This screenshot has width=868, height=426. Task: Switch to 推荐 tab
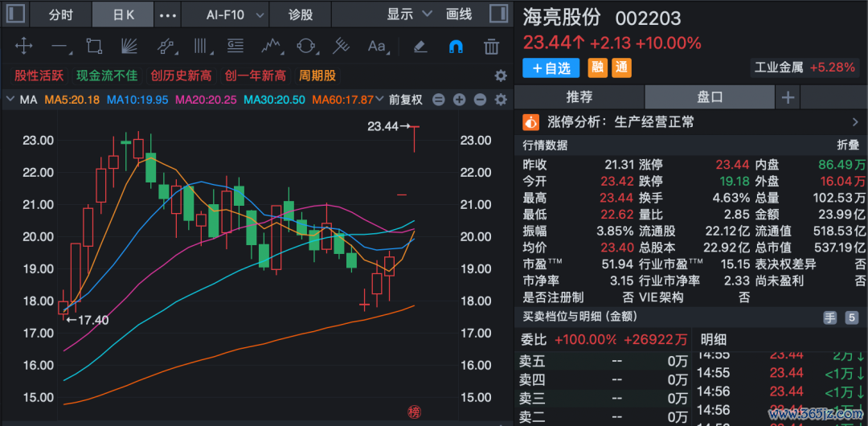[579, 97]
